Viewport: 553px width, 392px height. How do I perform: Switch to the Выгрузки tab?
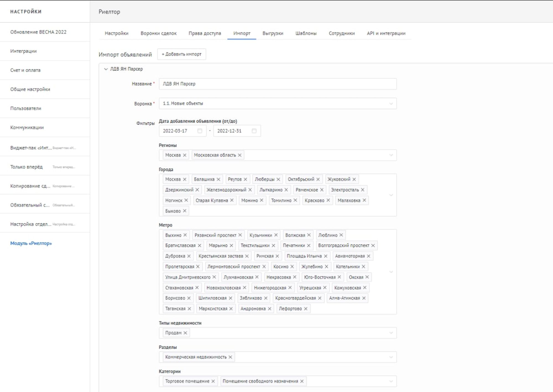point(273,33)
